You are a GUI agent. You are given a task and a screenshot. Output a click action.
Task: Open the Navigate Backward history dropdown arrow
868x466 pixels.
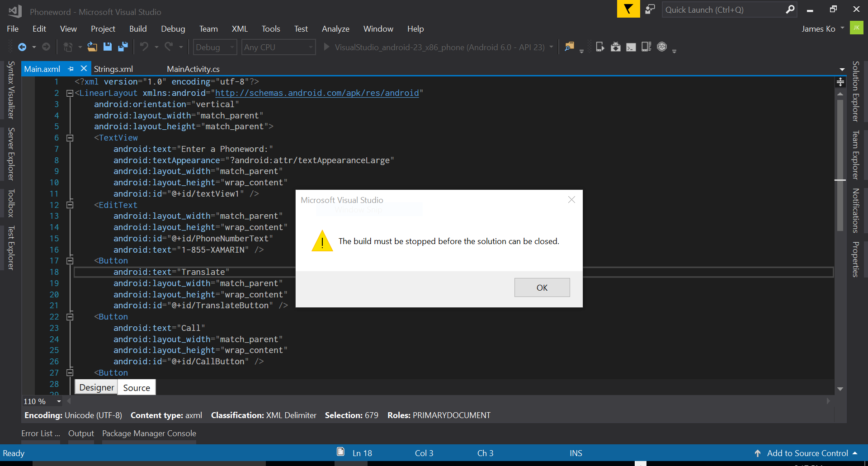pyautogui.click(x=33, y=47)
